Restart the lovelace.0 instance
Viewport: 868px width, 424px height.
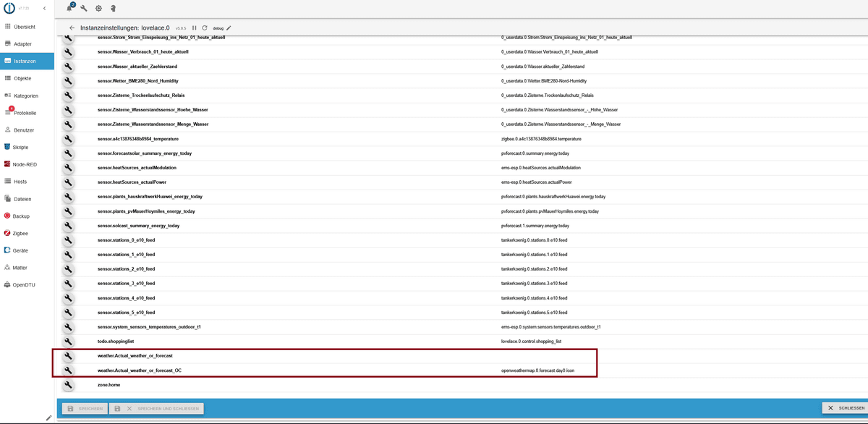pyautogui.click(x=205, y=27)
